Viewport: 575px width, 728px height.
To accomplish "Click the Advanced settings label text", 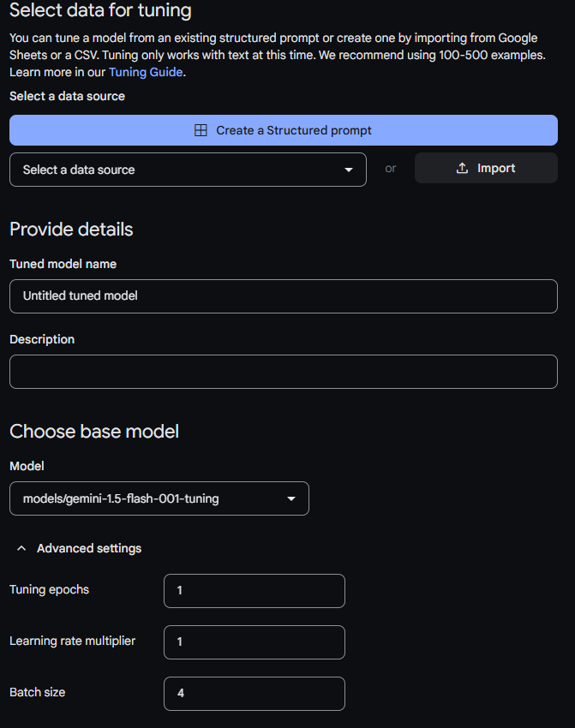I will (89, 548).
